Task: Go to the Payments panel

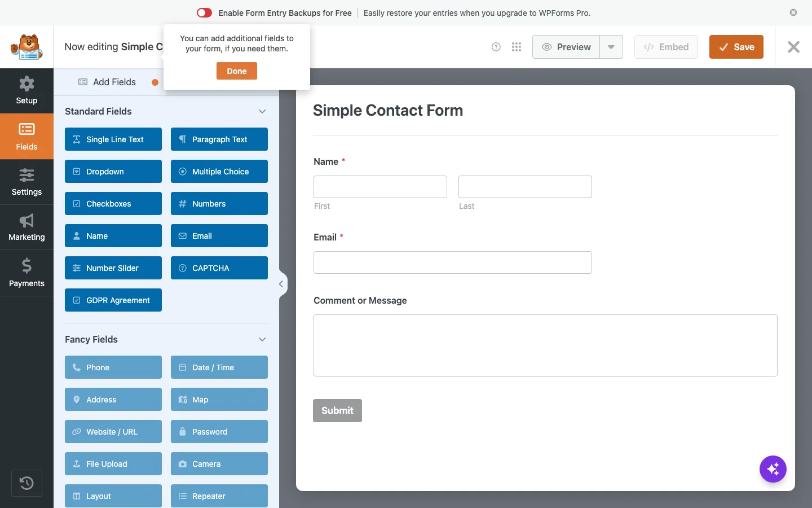Action: (x=27, y=273)
